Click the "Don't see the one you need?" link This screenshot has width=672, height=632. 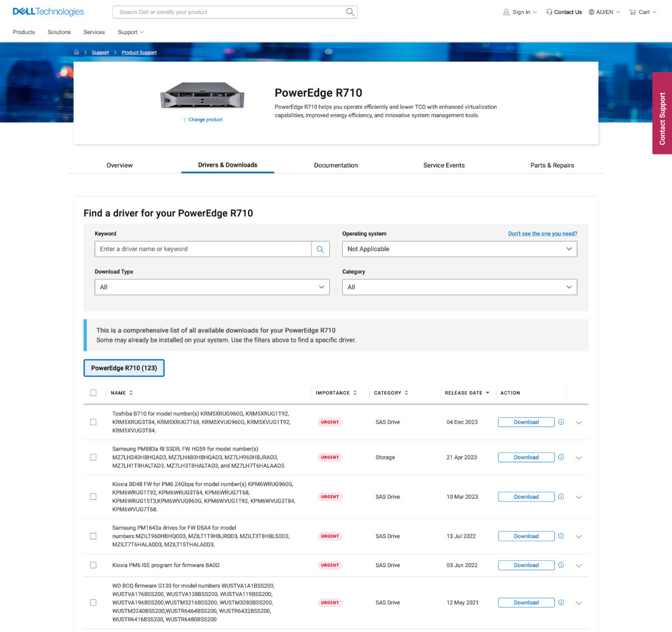[542, 233]
